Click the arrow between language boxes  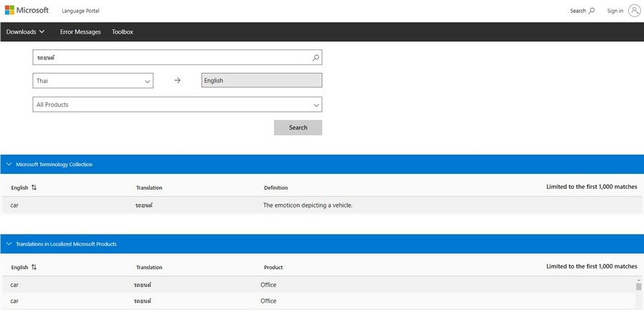point(177,81)
